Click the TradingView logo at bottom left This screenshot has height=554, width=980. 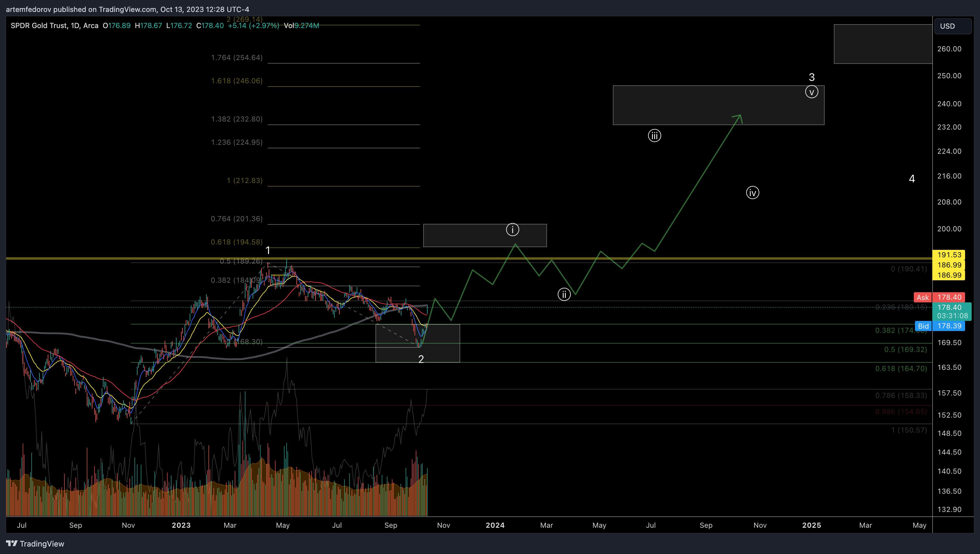(x=35, y=543)
